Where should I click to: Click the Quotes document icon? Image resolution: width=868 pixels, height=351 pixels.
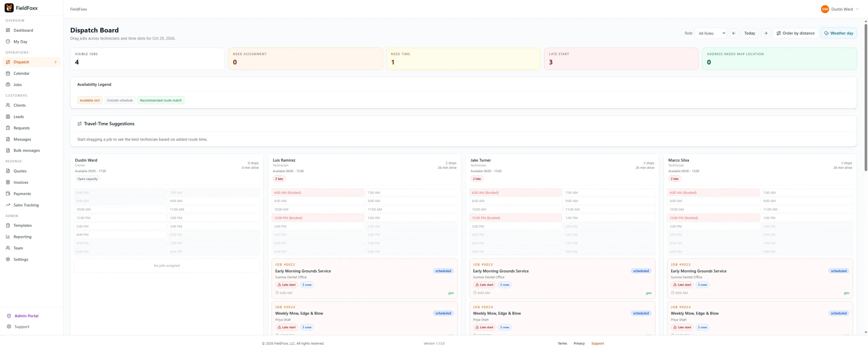pos(8,171)
